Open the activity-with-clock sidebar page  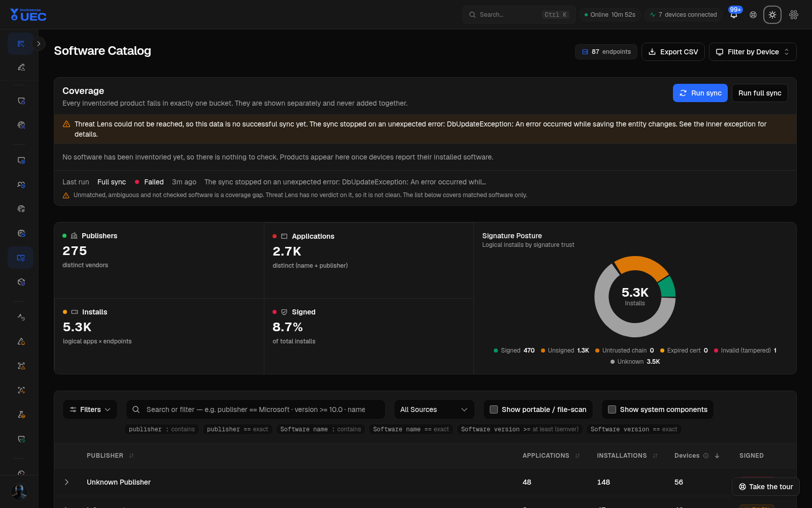coord(21,317)
